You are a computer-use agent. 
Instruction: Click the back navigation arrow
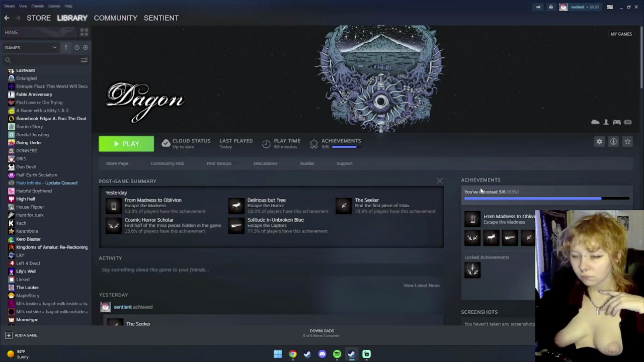pos(7,18)
